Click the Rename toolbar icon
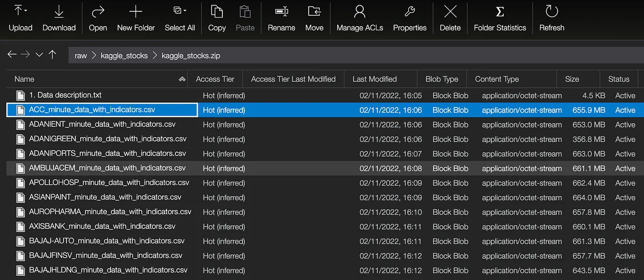 coord(281,11)
